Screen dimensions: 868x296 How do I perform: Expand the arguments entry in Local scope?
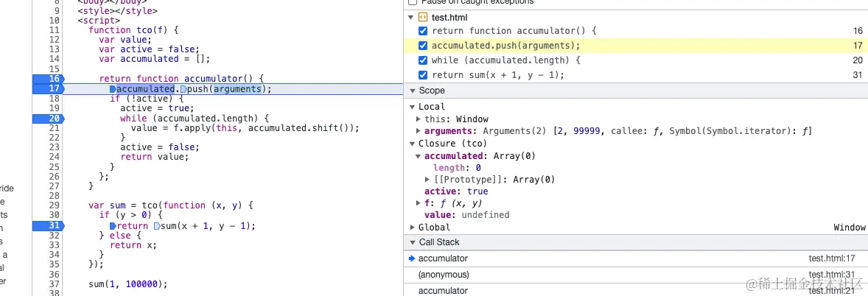coord(418,131)
